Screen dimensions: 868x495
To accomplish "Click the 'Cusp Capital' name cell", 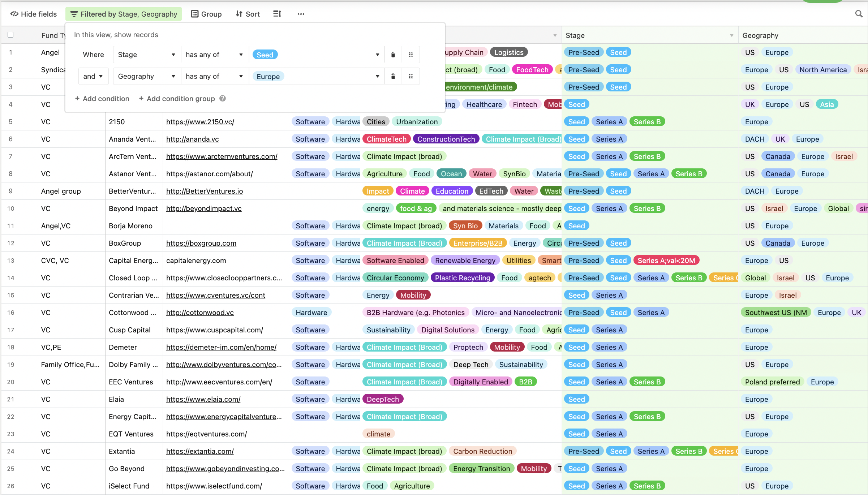I will click(x=134, y=330).
